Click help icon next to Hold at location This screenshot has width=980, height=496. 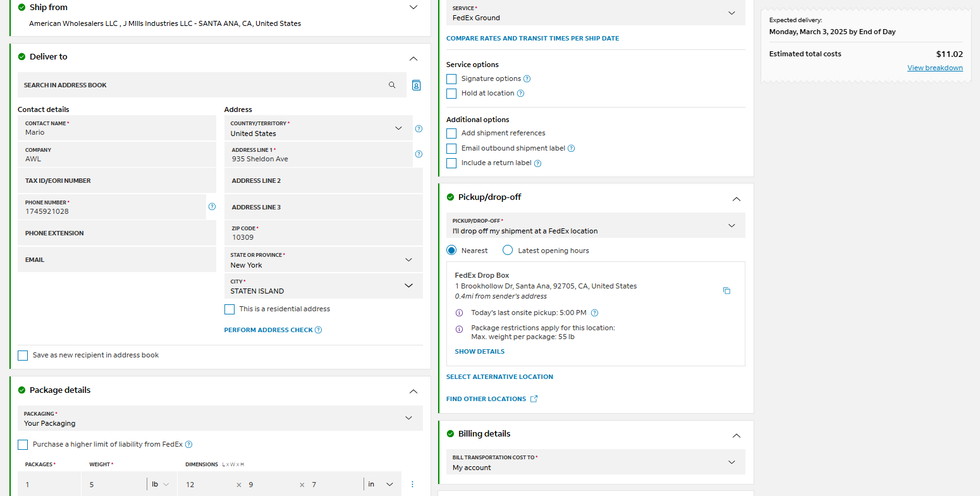[x=520, y=93]
